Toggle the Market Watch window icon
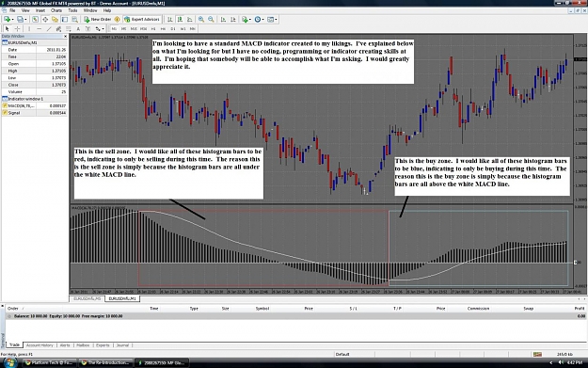588x368 pixels. pos(35,19)
